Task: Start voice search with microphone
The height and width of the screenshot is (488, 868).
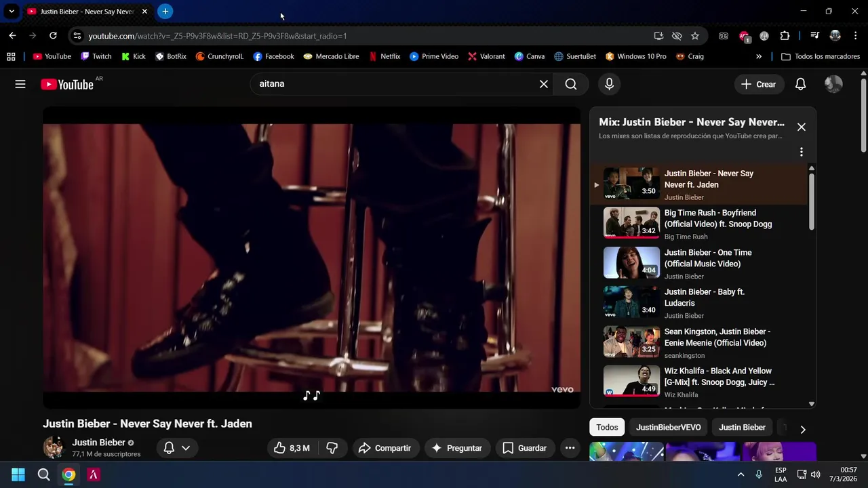Action: click(x=609, y=84)
